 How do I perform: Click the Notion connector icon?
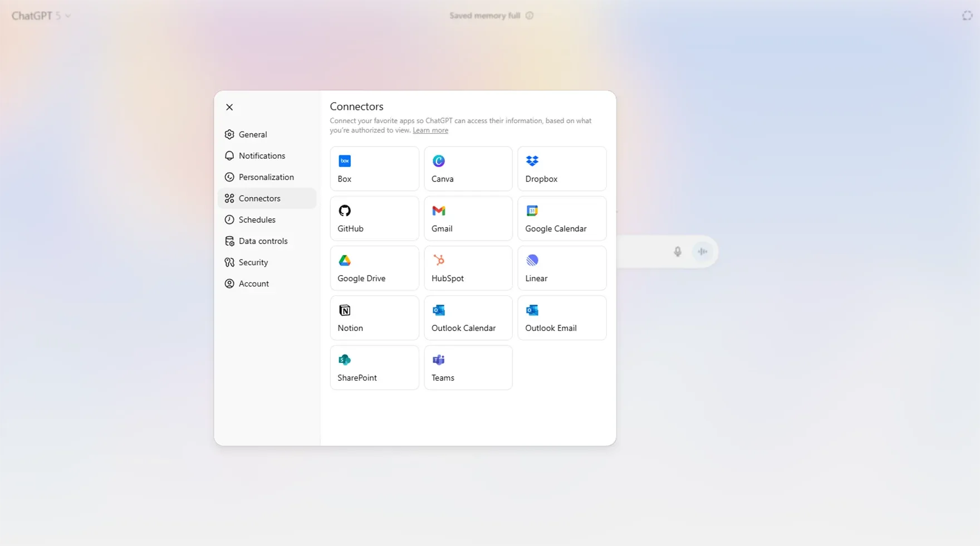(345, 310)
